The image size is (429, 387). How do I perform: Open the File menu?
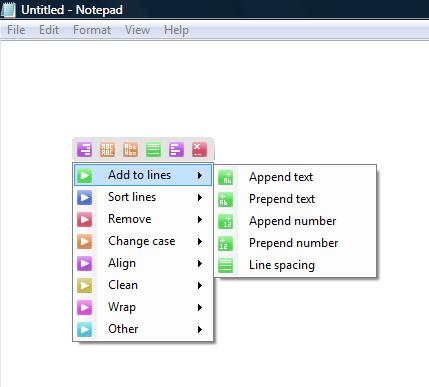[x=16, y=30]
